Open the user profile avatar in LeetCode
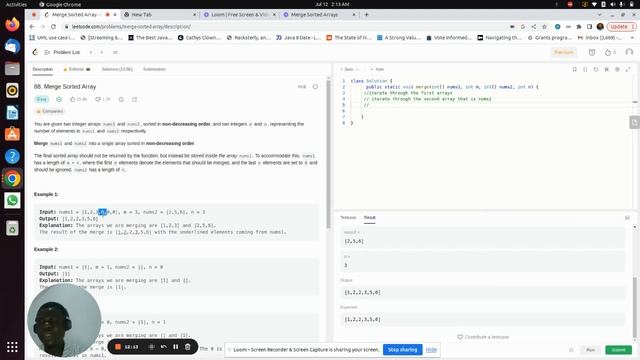The width and height of the screenshot is (640, 360). (629, 52)
